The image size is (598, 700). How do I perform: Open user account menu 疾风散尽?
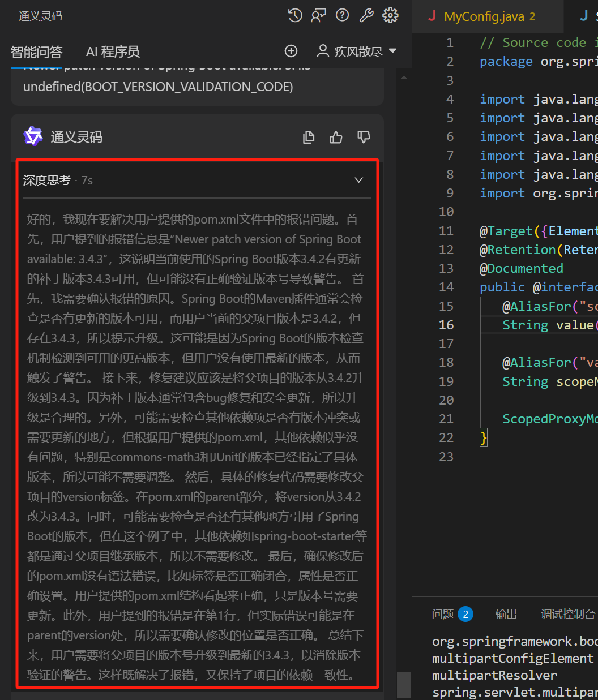[x=357, y=51]
